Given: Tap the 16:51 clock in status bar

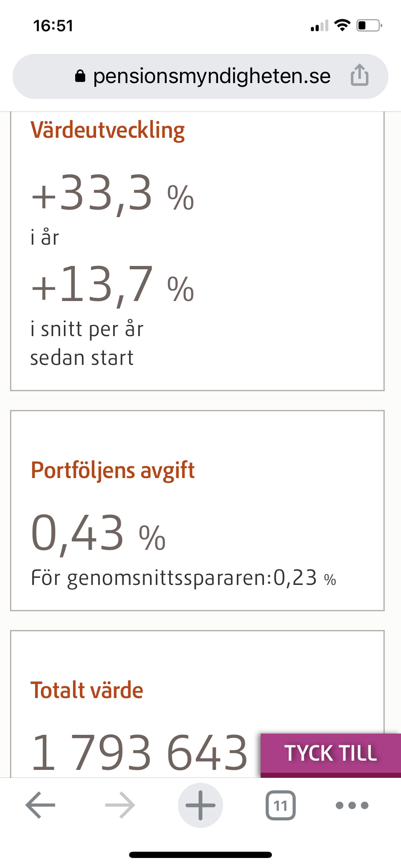Looking at the screenshot, I should [x=53, y=26].
